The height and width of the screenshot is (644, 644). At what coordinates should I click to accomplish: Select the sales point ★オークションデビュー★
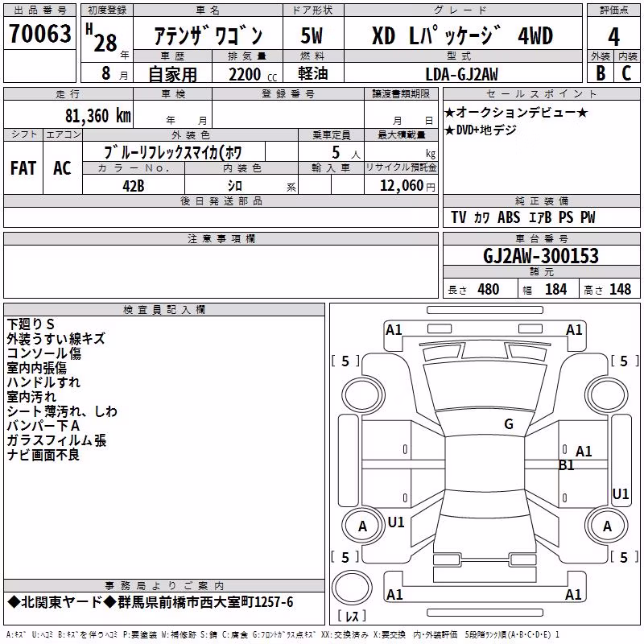(516, 112)
